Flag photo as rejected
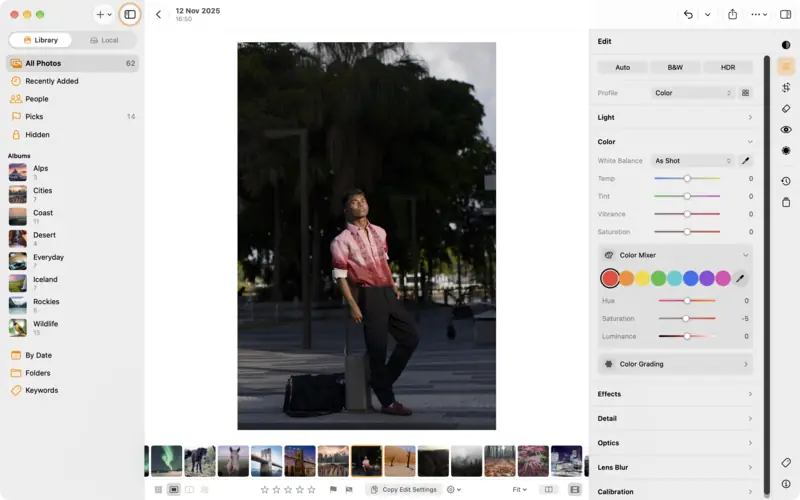The width and height of the screenshot is (800, 500). 349,490
